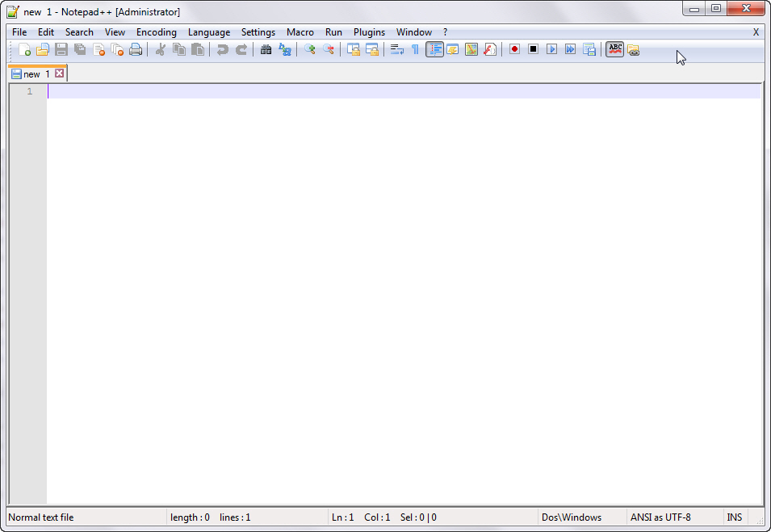Click the Print icon
The height and width of the screenshot is (532, 771).
(136, 50)
